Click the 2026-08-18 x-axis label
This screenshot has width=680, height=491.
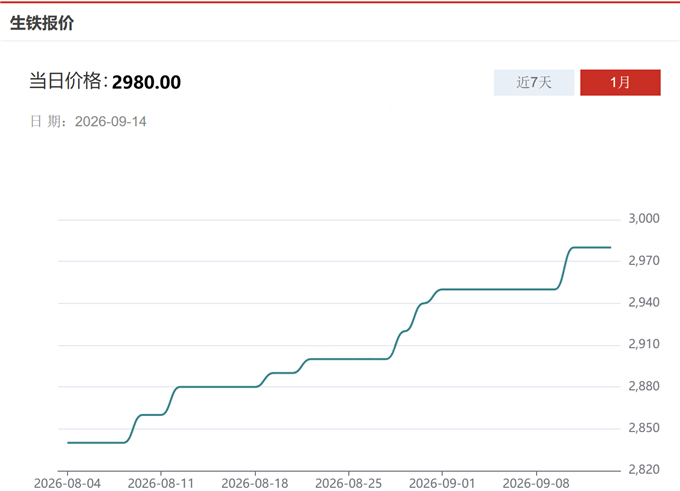click(255, 483)
